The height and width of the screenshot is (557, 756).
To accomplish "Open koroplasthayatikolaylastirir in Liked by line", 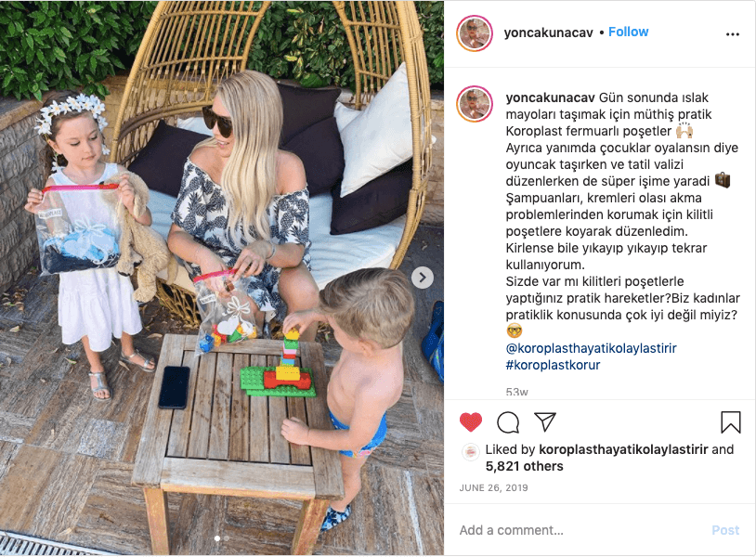I will tap(623, 449).
